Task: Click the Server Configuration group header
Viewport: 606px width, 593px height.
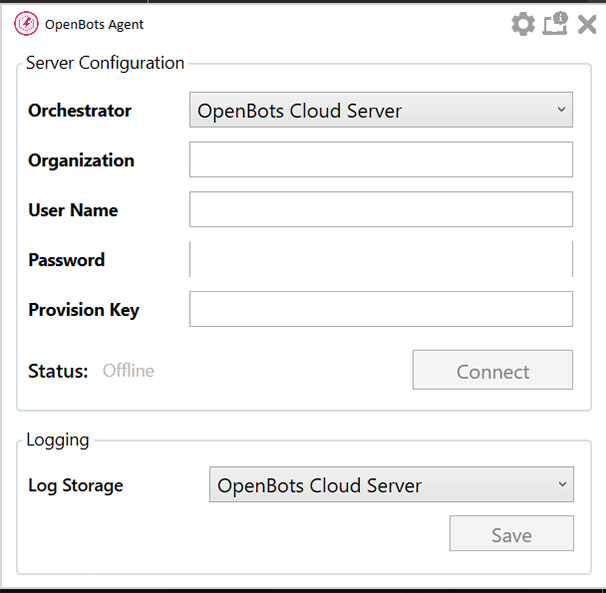Action: [105, 63]
